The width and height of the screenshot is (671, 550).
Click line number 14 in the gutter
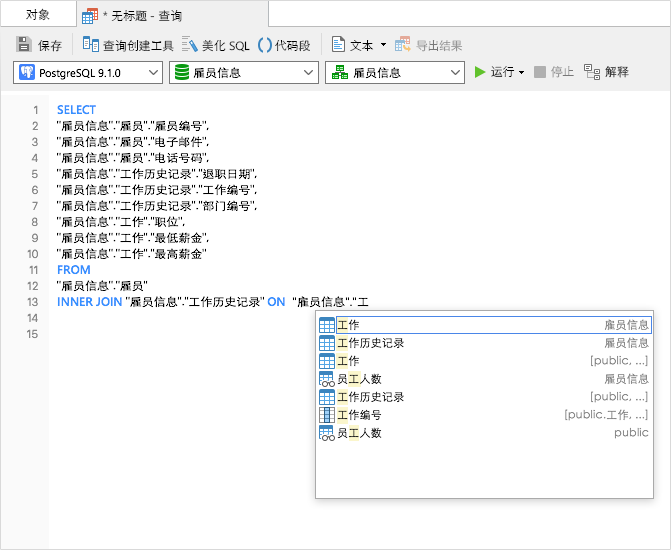coord(33,318)
